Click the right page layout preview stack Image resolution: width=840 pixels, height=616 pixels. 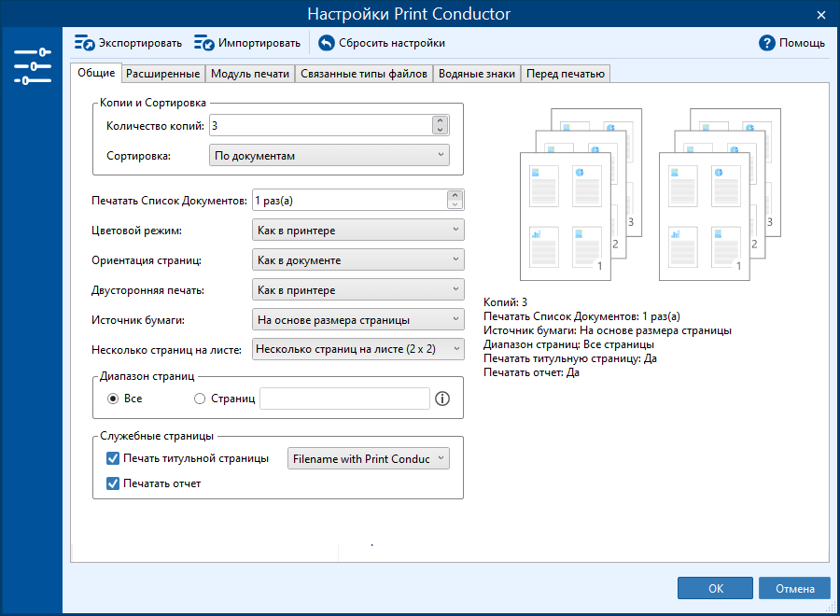[720, 194]
